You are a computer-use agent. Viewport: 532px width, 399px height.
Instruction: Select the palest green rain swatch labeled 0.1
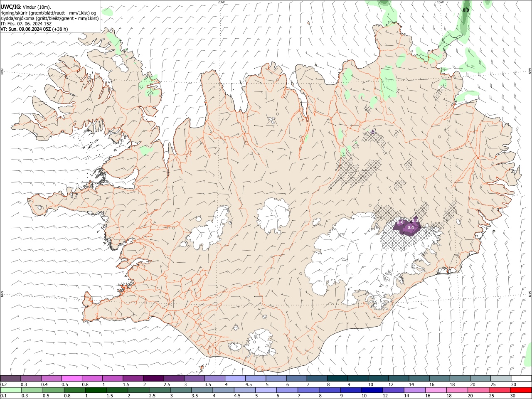pyautogui.click(x=11, y=390)
